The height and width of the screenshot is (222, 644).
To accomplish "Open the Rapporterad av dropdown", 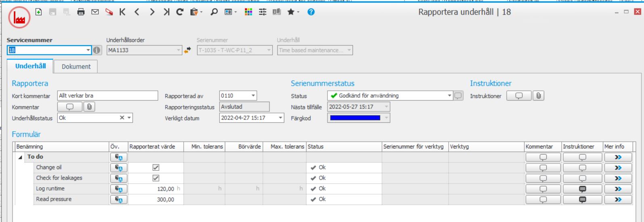I will (253, 96).
